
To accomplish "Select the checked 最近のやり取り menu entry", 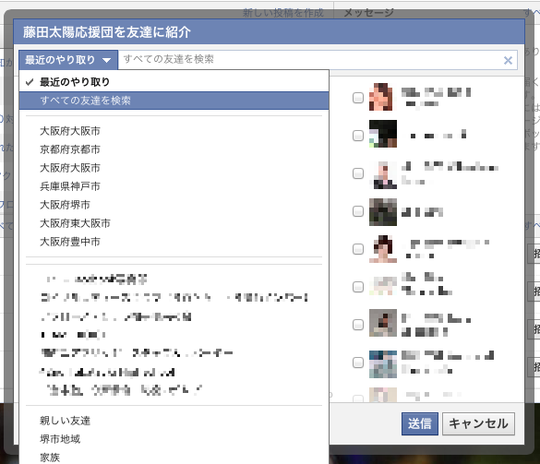I will (174, 82).
